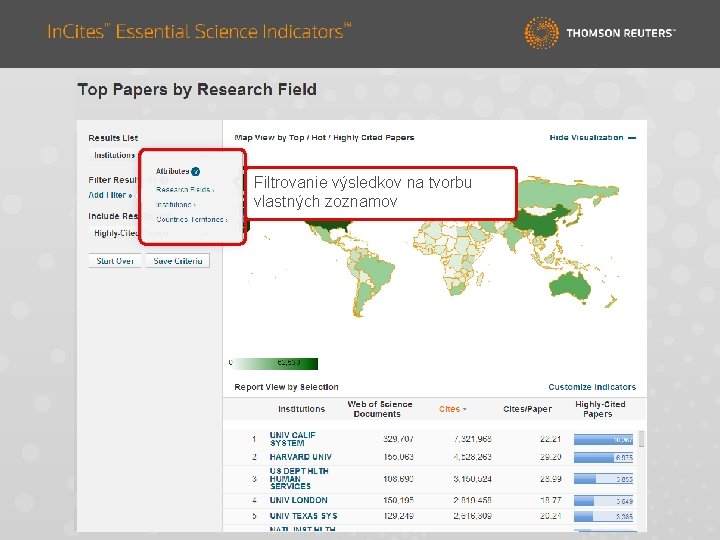Viewport: 720px width, 540px height.
Task: Click the Save Criteria button
Action: pos(178,261)
